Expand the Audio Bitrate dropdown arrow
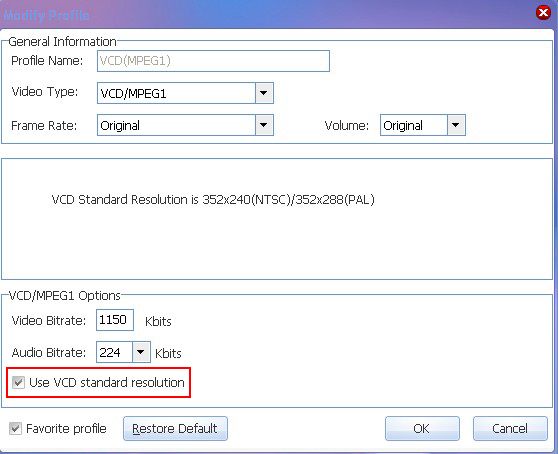Image resolution: width=558 pixels, height=454 pixels. click(141, 352)
